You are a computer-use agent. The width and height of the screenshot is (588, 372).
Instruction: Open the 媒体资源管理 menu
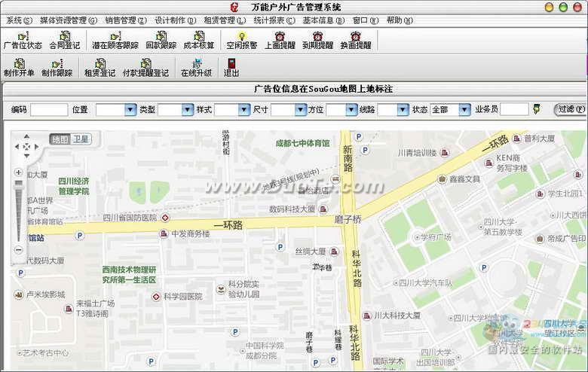click(69, 20)
